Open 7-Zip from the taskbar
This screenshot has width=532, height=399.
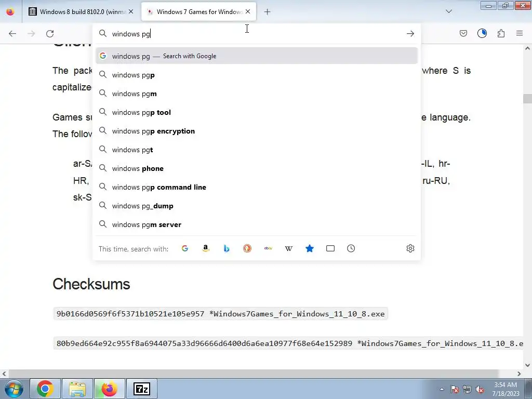point(141,389)
